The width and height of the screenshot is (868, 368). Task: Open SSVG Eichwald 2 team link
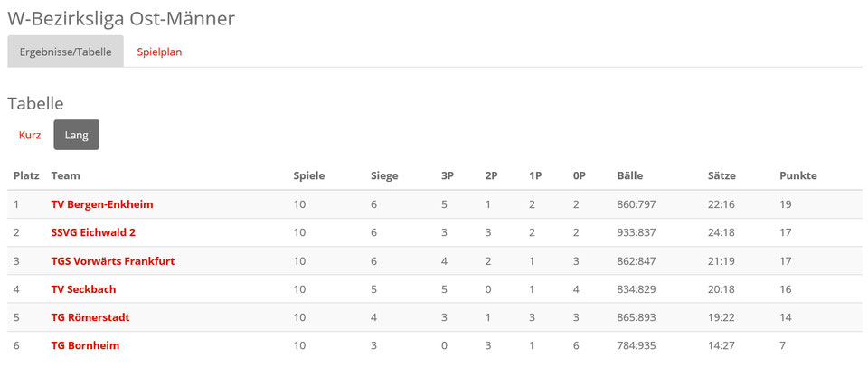click(x=93, y=233)
